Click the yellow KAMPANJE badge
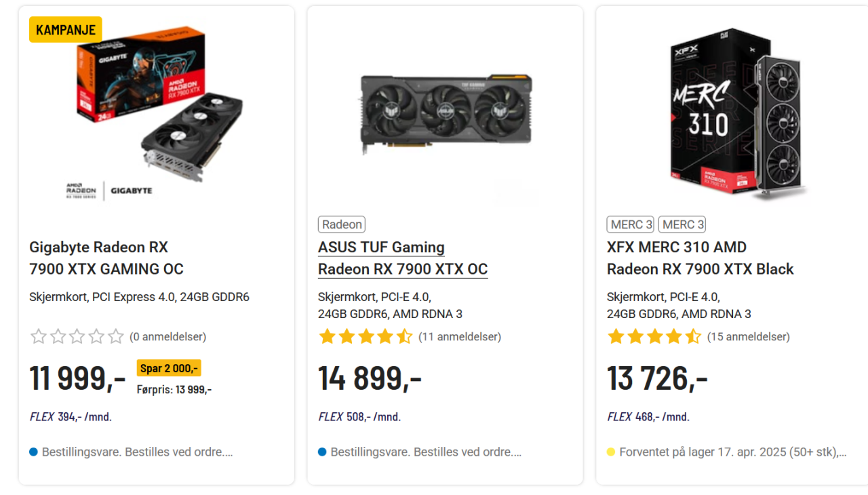868x495 pixels. (x=65, y=30)
